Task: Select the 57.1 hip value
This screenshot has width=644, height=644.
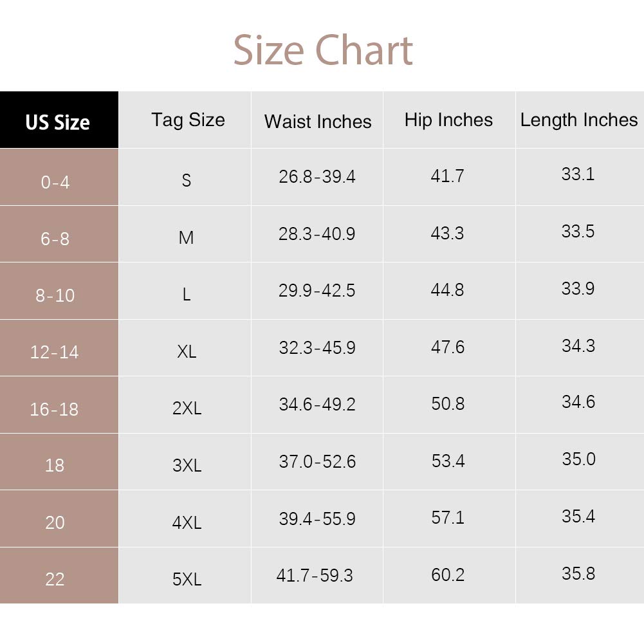Action: point(448,517)
